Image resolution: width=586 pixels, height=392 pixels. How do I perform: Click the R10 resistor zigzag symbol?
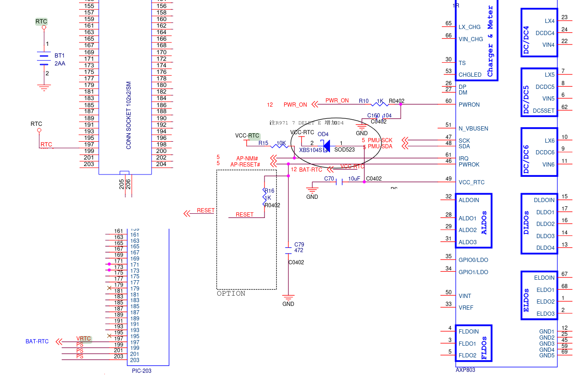[380, 105]
